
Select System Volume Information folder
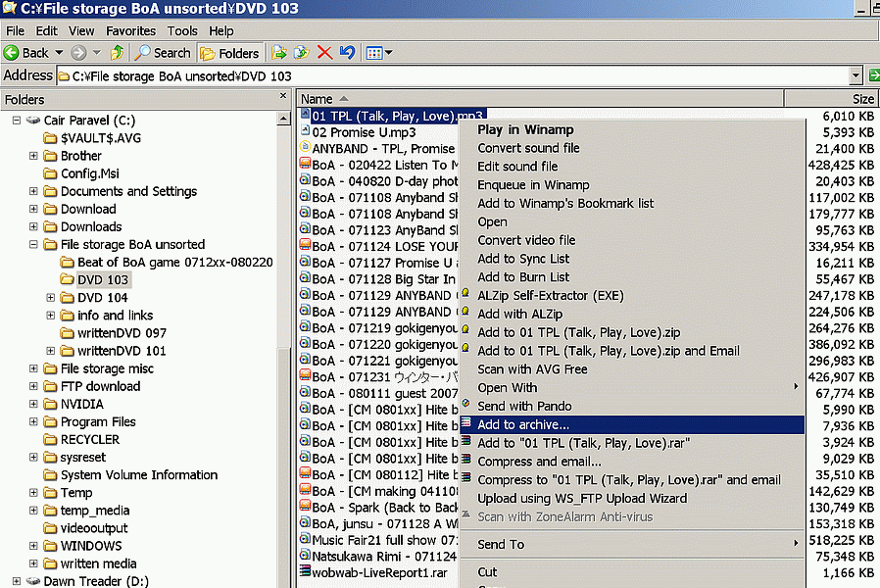click(138, 474)
